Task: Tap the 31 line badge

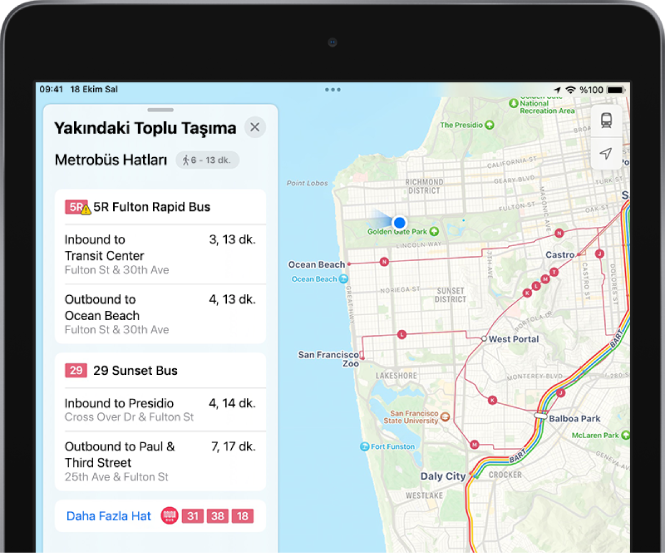Action: [193, 516]
